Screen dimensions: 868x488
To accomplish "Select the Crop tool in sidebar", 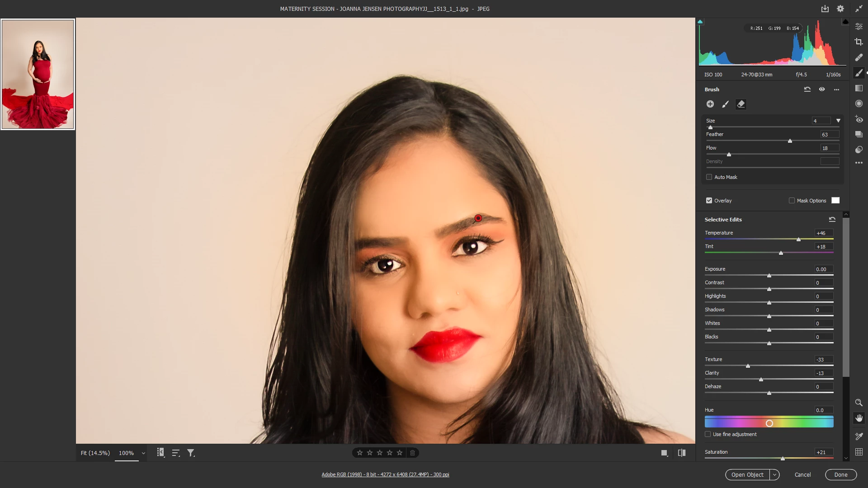I will point(859,42).
